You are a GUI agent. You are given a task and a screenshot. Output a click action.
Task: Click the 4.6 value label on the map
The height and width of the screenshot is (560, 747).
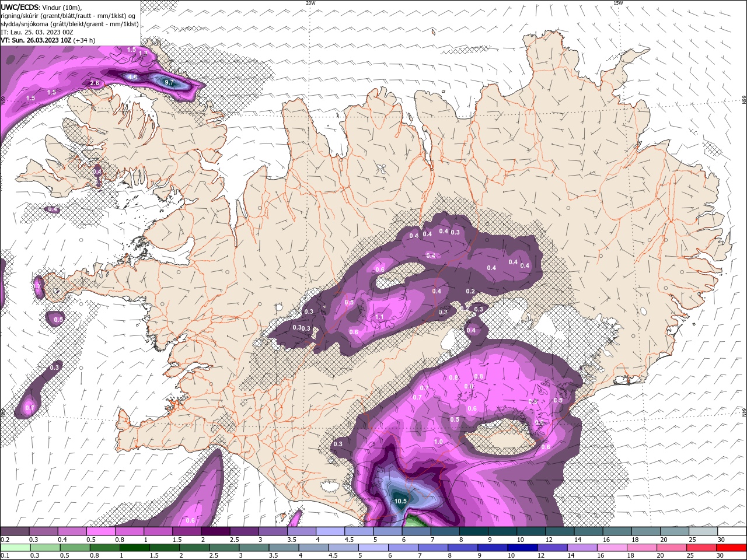[132, 77]
